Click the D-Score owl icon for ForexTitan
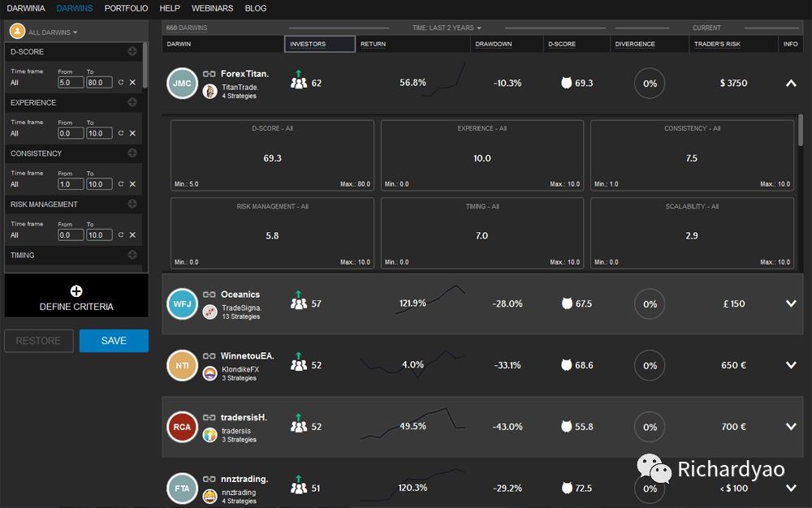This screenshot has width=812, height=508. tap(566, 83)
